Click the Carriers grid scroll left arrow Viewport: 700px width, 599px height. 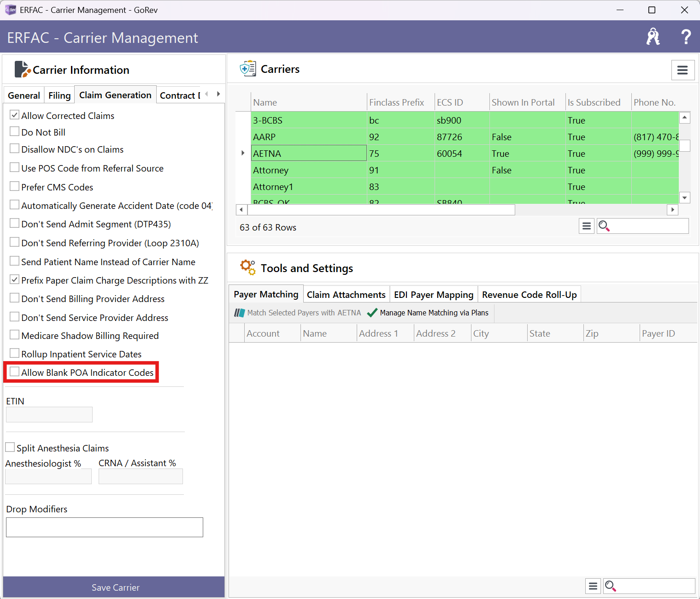click(x=241, y=210)
